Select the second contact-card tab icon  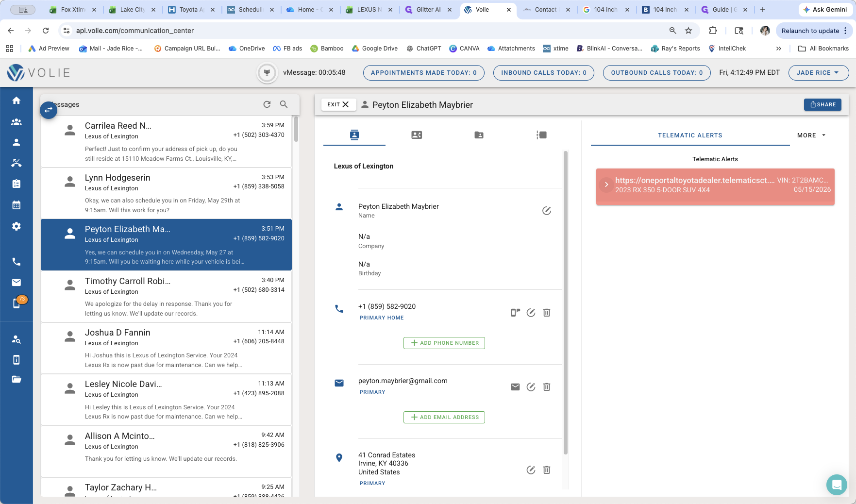coord(417,135)
